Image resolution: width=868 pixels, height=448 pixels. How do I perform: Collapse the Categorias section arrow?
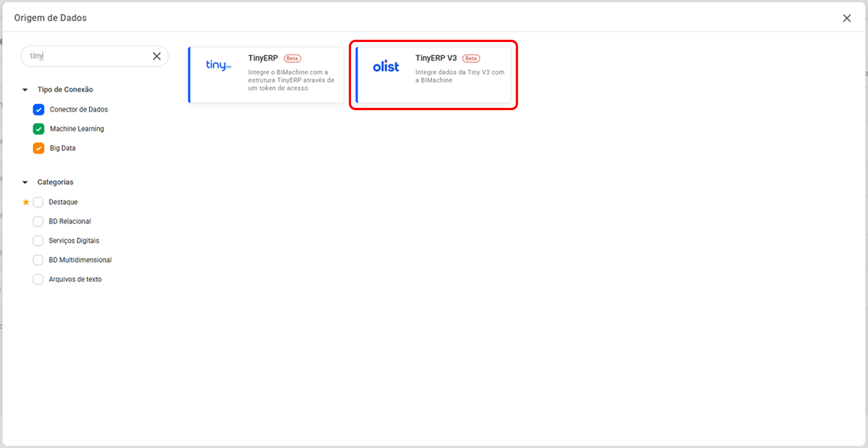25,182
